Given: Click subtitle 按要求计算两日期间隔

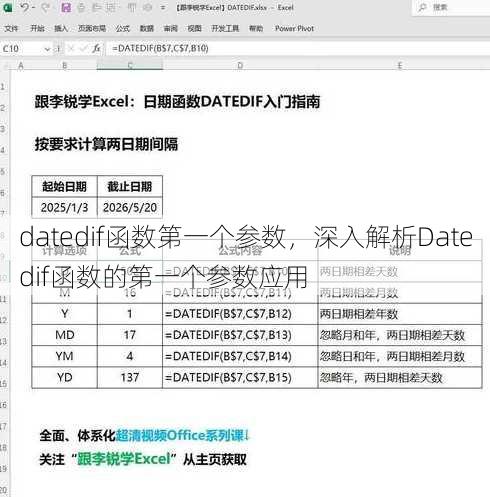Looking at the screenshot, I should pyautogui.click(x=106, y=144).
